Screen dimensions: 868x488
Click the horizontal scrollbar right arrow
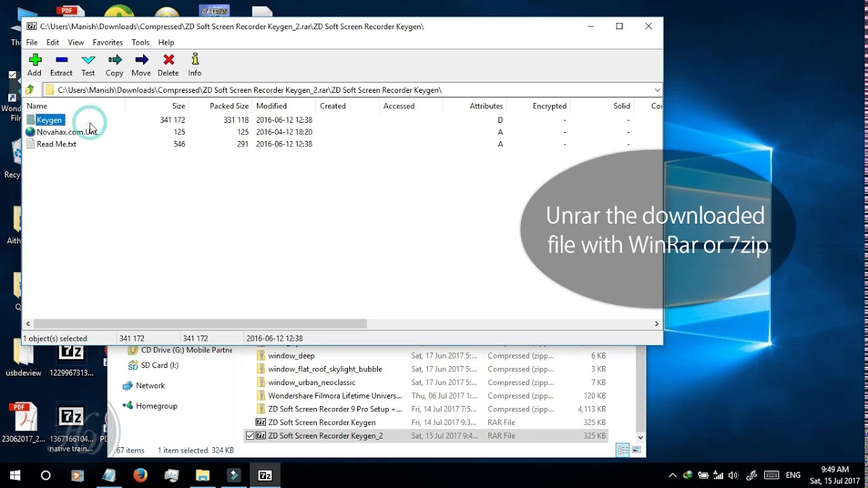point(656,324)
